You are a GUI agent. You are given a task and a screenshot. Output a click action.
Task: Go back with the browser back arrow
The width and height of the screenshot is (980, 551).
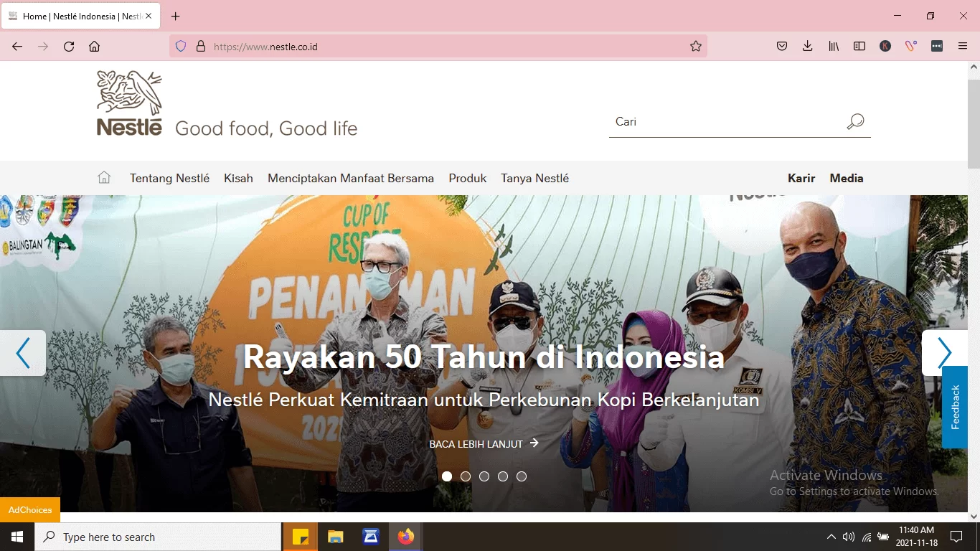(x=17, y=46)
